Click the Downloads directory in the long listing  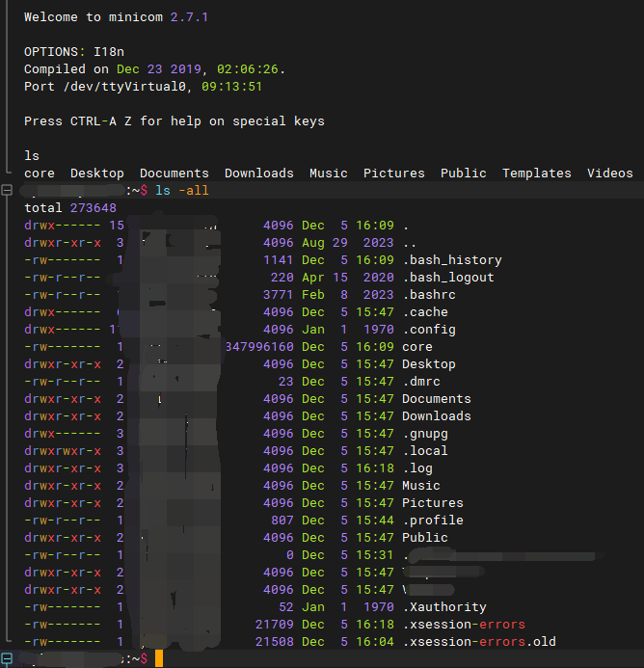click(436, 416)
